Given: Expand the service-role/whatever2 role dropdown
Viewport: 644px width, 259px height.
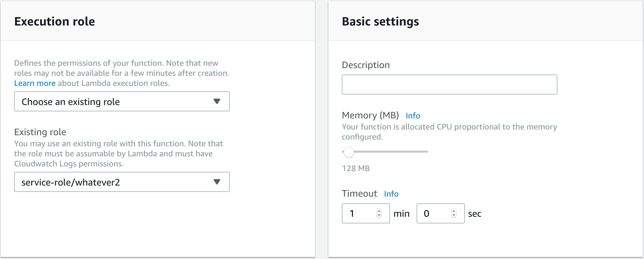Looking at the screenshot, I should click(x=122, y=182).
